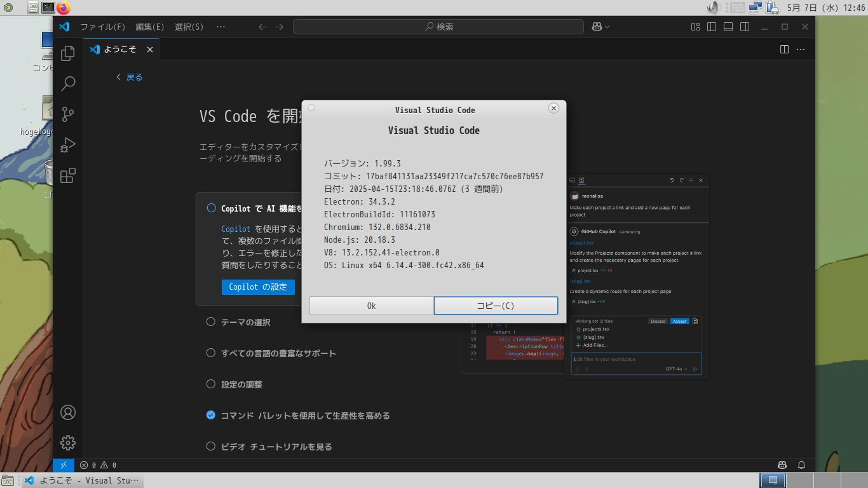868x488 pixels.
Task: Close the ようこそ tab
Action: [150, 50]
